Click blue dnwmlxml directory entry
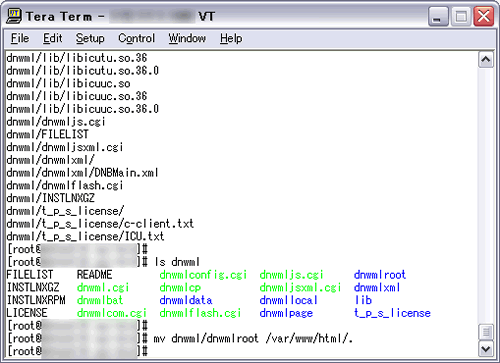 click(377, 287)
